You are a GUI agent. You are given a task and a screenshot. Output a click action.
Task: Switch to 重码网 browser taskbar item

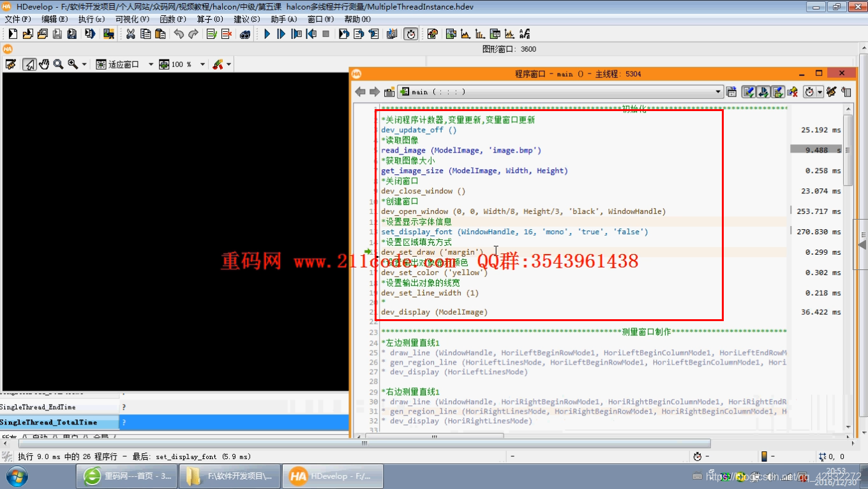pos(126,476)
